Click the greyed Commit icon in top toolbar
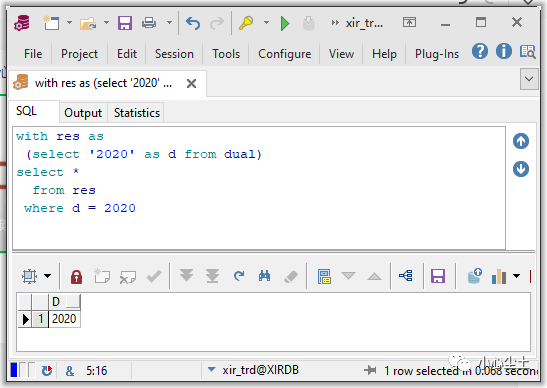This screenshot has width=547, height=388. click(308, 23)
